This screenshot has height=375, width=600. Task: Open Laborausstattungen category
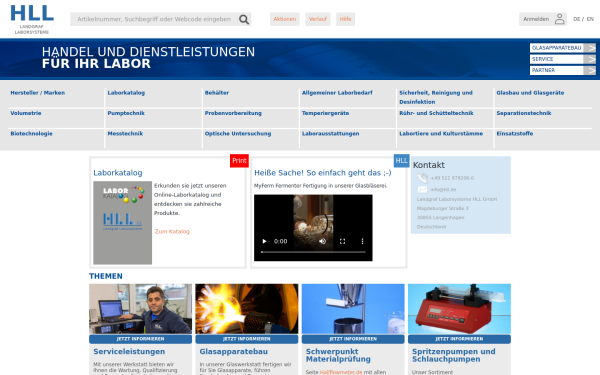click(331, 134)
